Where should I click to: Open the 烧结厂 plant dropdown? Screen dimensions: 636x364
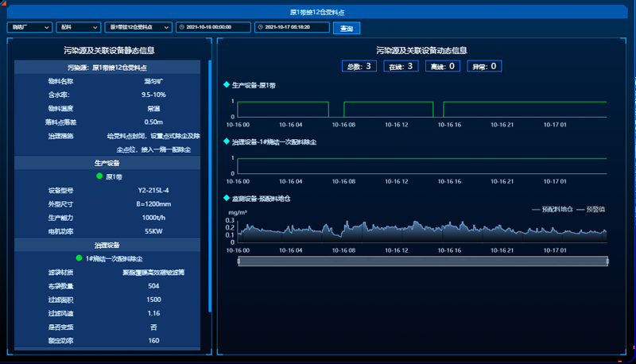29,27
